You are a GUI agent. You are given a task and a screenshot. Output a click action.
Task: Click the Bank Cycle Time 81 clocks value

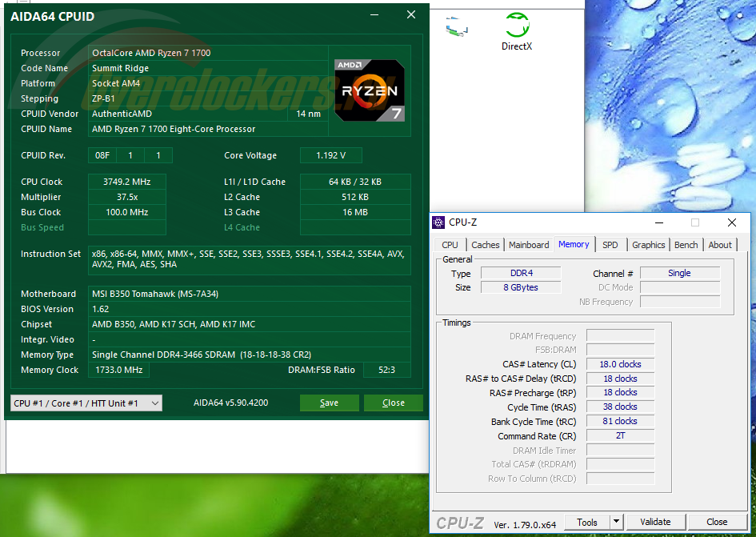621,421
